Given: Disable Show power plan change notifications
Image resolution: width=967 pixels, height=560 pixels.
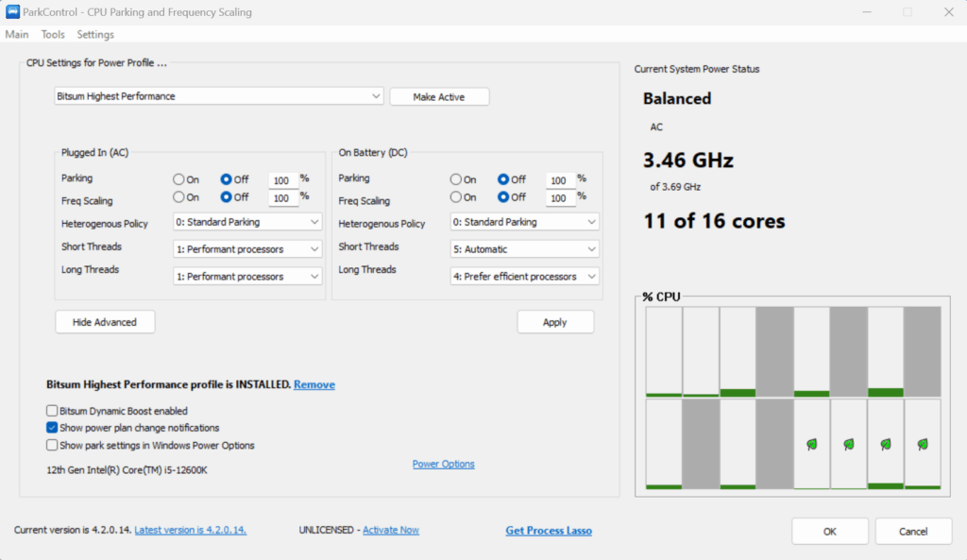Looking at the screenshot, I should [x=52, y=427].
